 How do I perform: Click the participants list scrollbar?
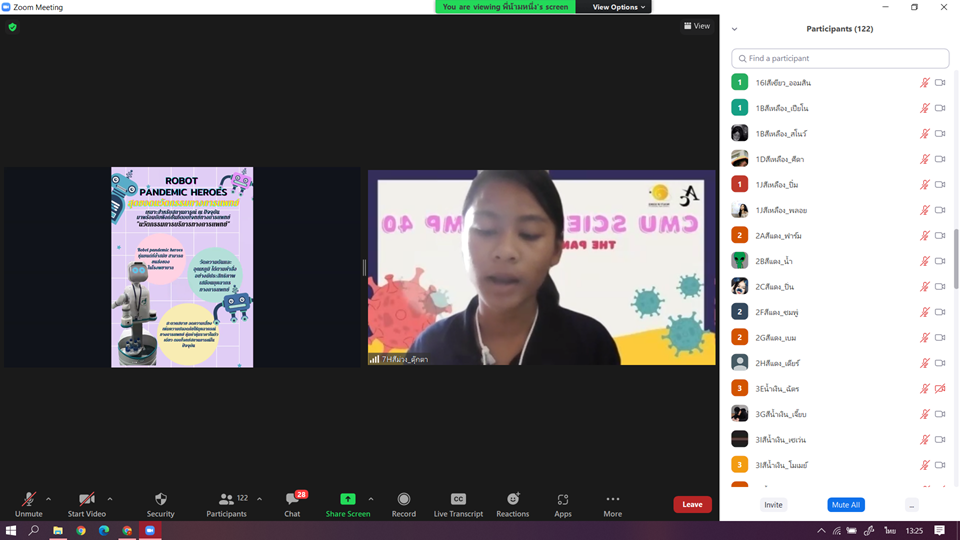point(955,258)
